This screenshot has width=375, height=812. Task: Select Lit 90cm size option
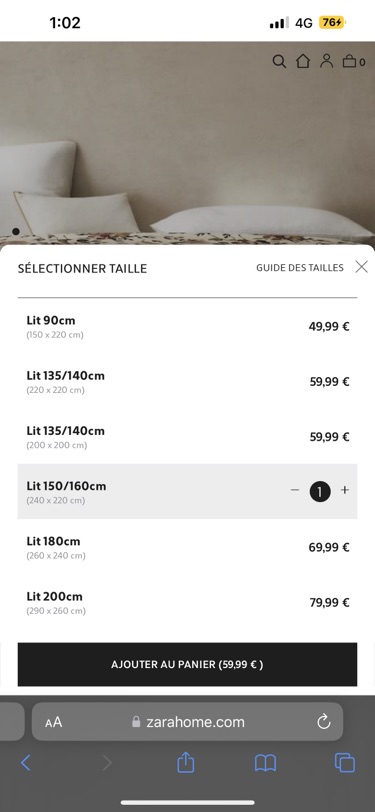click(x=188, y=327)
